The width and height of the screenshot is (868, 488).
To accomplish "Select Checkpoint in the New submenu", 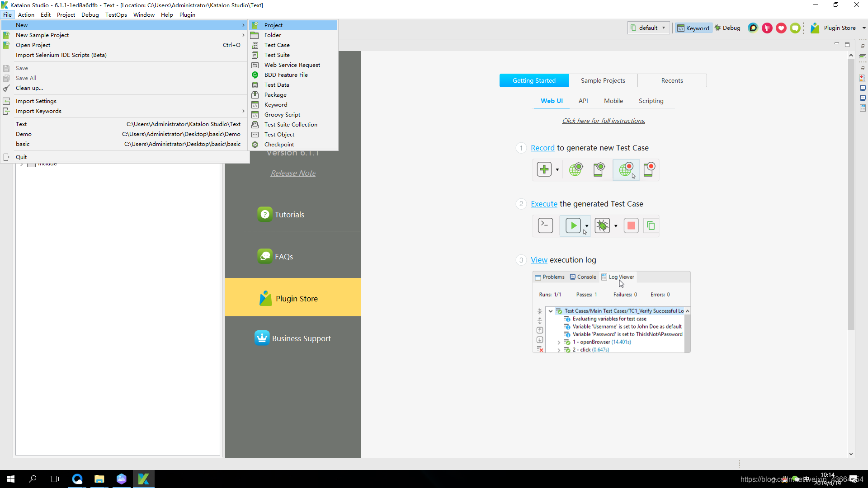I will tap(293, 144).
